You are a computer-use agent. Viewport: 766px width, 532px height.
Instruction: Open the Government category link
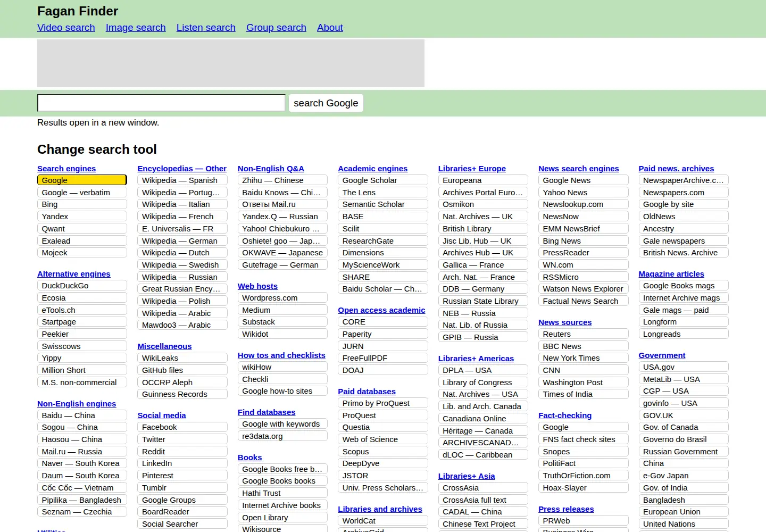662,355
